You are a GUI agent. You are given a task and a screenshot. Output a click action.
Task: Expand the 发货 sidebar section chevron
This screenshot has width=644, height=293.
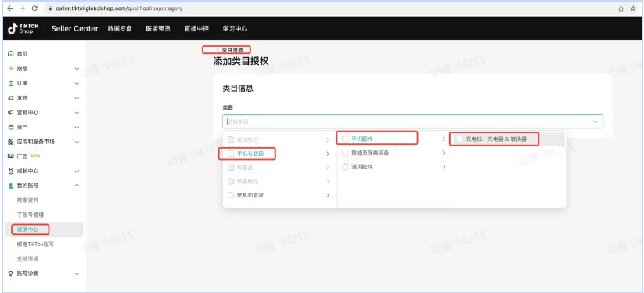[77, 98]
